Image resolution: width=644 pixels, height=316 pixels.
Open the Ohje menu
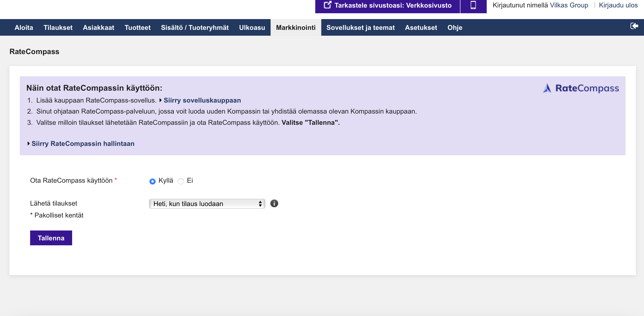(x=455, y=27)
